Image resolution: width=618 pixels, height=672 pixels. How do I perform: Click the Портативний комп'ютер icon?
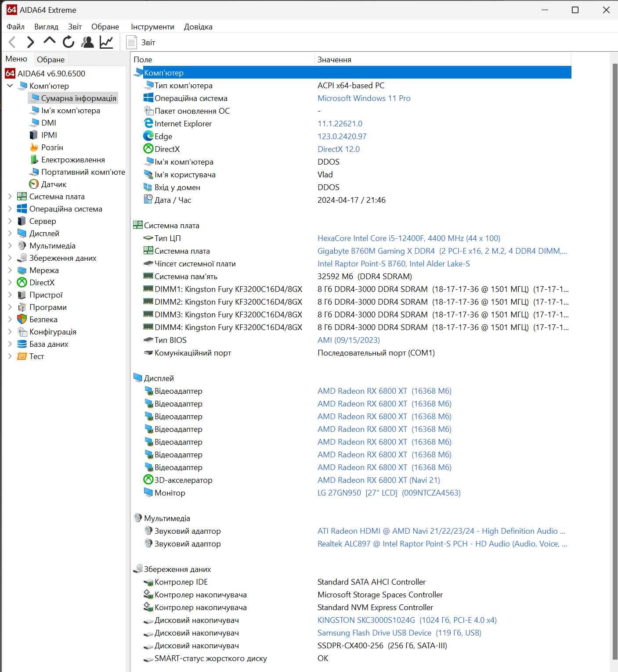pyautogui.click(x=34, y=172)
